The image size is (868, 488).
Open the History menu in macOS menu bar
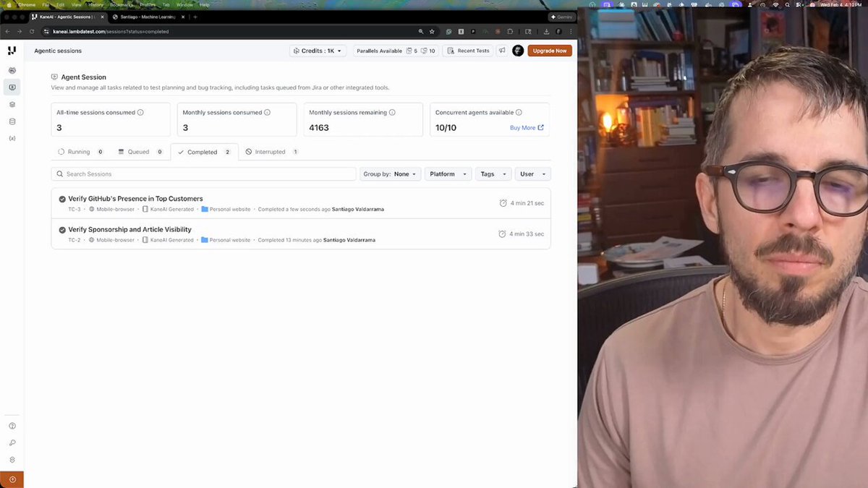pos(95,4)
